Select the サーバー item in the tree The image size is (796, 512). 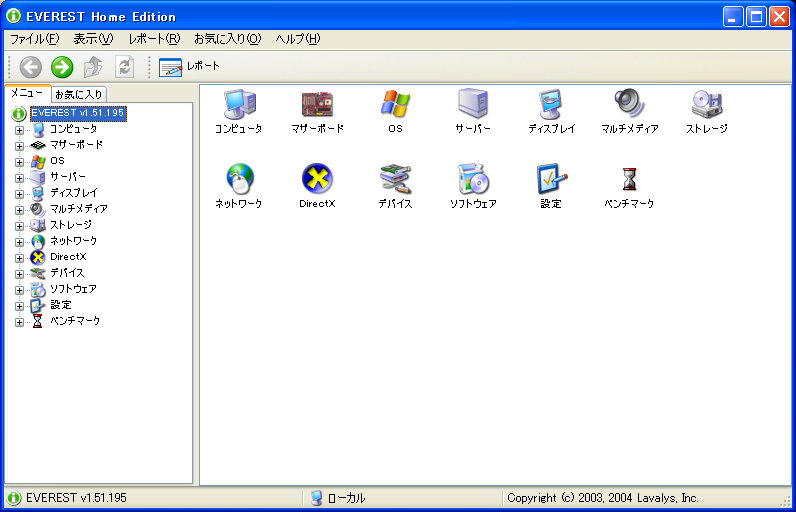click(67, 177)
